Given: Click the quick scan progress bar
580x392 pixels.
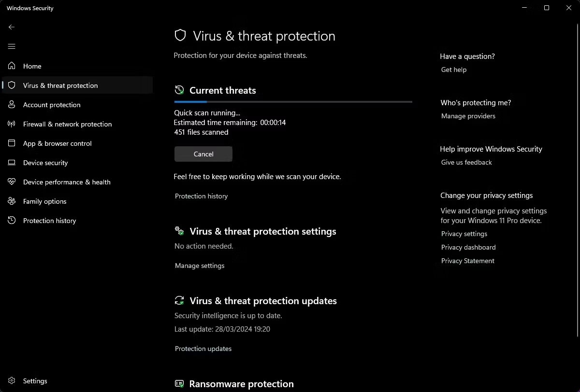Looking at the screenshot, I should (293, 102).
